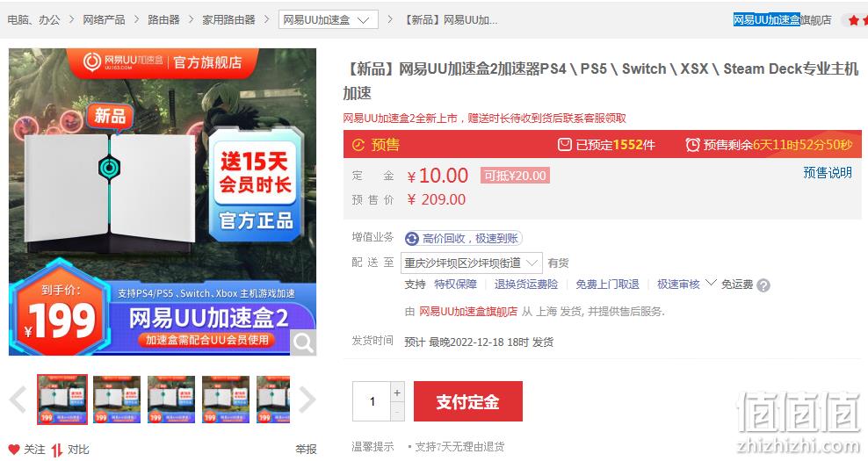
Task: Click the 支持7天无理由退货 notice
Action: [x=459, y=447]
